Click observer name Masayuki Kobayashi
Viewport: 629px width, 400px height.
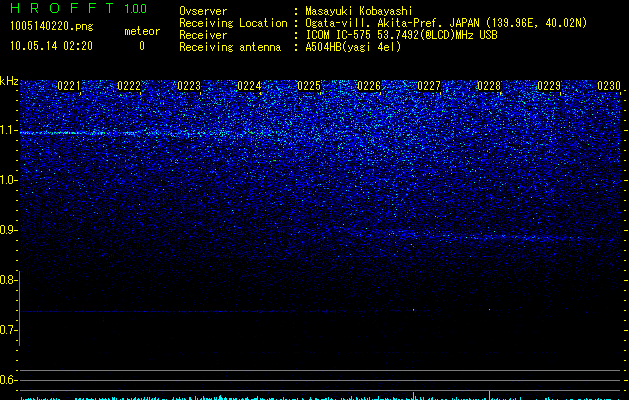point(359,11)
